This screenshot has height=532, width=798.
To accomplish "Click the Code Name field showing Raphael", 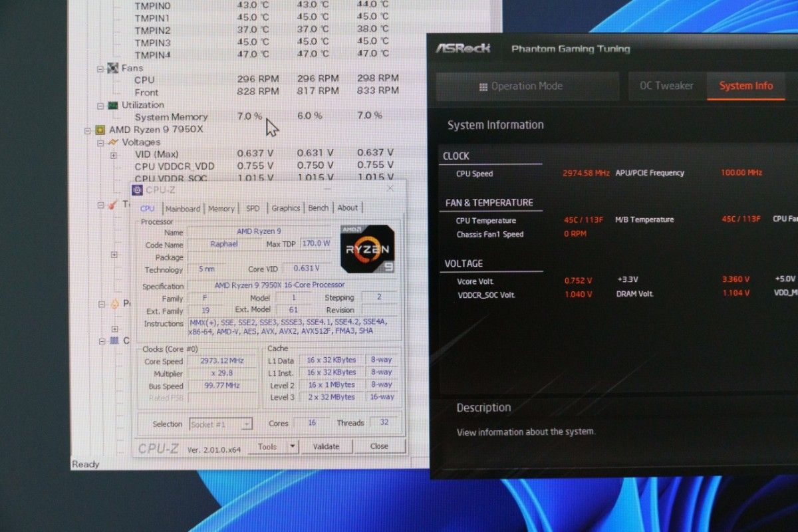I will (223, 244).
